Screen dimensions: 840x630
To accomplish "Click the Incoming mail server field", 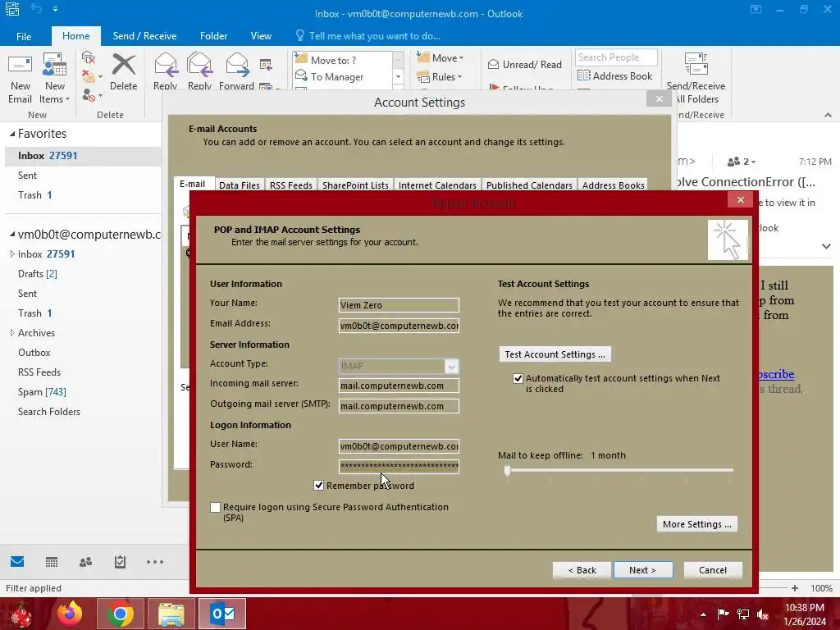I will (399, 386).
